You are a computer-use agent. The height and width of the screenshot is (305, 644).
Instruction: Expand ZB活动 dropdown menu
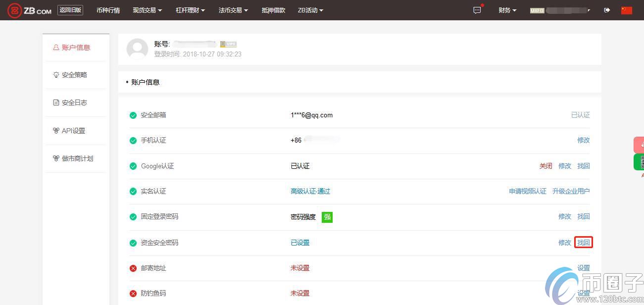pyautogui.click(x=310, y=10)
